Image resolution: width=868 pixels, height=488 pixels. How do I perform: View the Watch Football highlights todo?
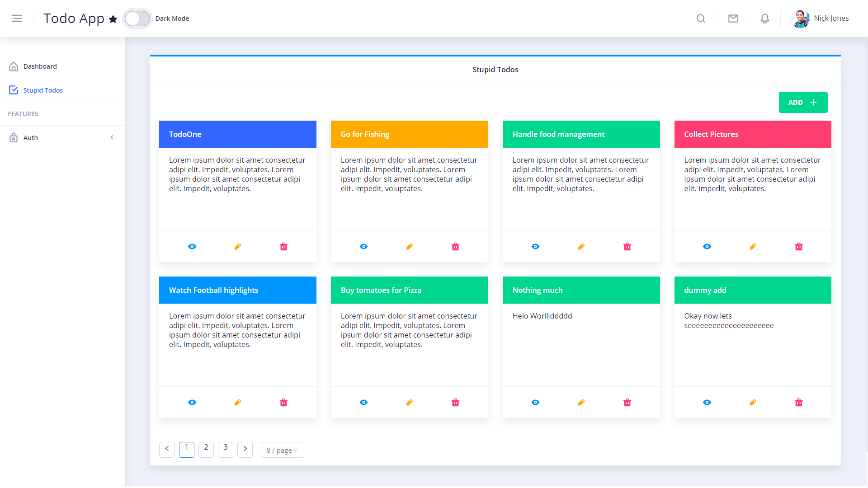[x=192, y=403]
